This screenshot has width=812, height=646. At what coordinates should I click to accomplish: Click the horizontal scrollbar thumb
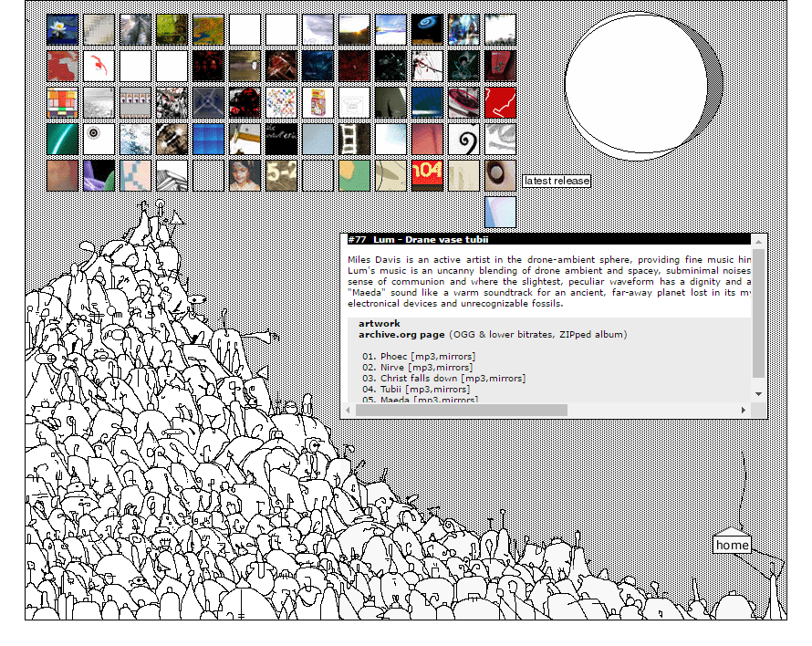[461, 411]
